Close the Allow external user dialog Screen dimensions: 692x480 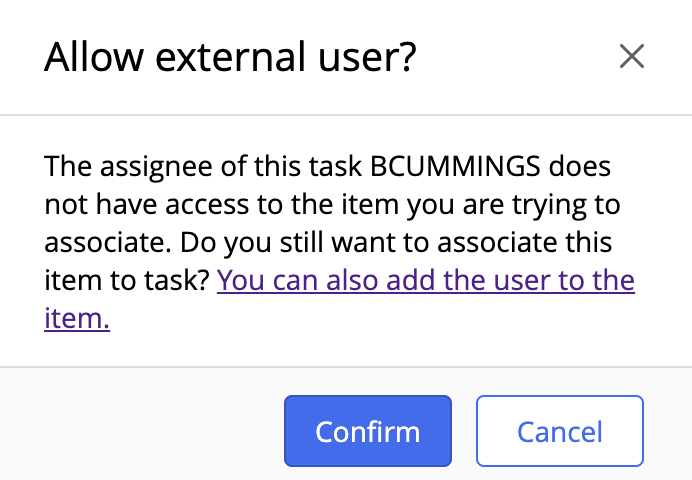click(x=631, y=57)
